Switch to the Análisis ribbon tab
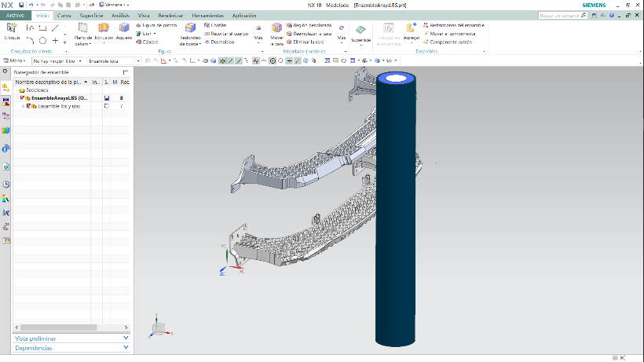 point(120,15)
